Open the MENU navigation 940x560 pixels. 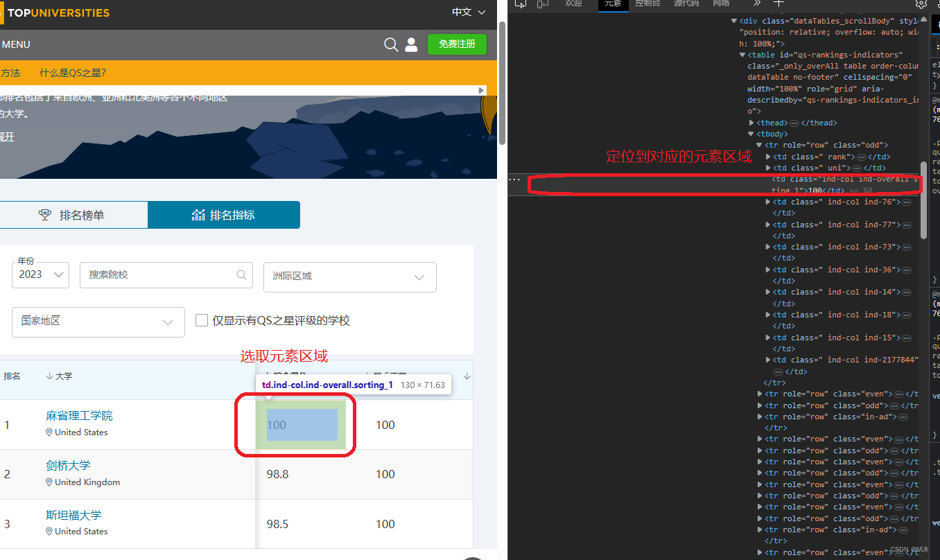15,44
